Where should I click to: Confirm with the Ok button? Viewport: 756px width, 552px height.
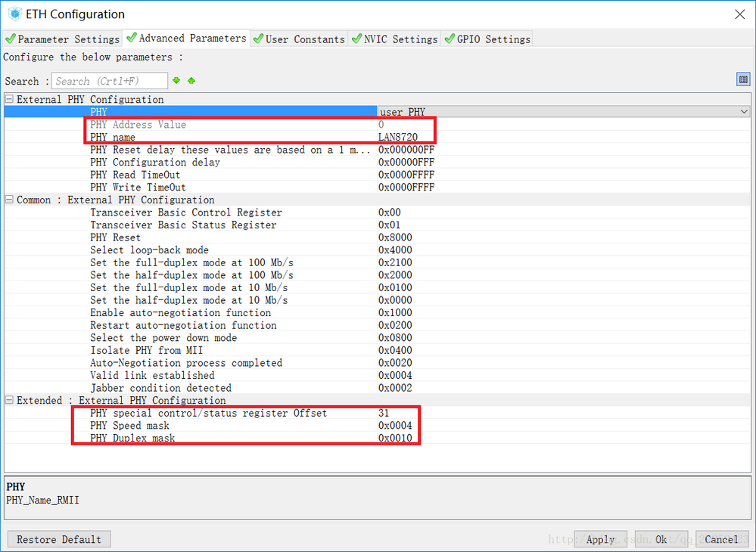pos(661,539)
